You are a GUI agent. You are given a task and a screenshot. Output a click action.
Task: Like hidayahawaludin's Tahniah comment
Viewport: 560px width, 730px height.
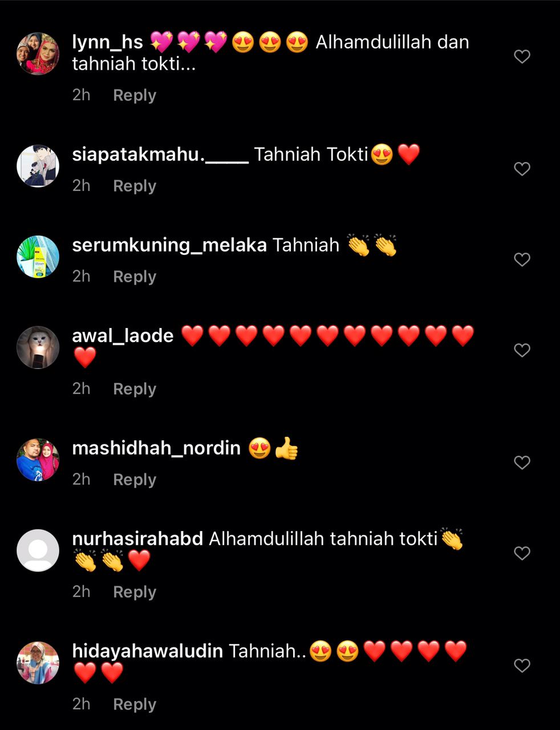click(x=522, y=666)
